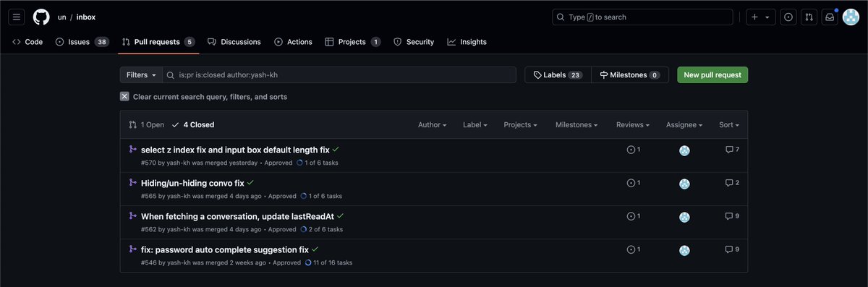Viewport: 868px width, 287px height.
Task: Expand the Label filter dropdown
Action: [475, 124]
